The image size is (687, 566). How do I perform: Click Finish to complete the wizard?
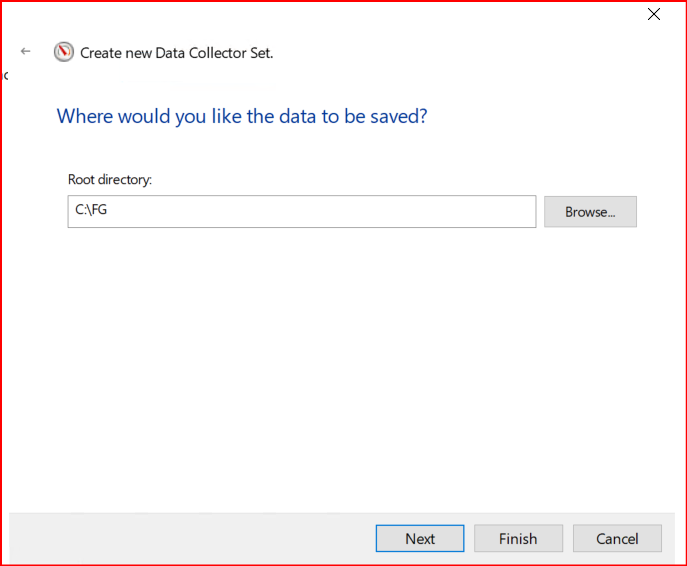point(518,538)
